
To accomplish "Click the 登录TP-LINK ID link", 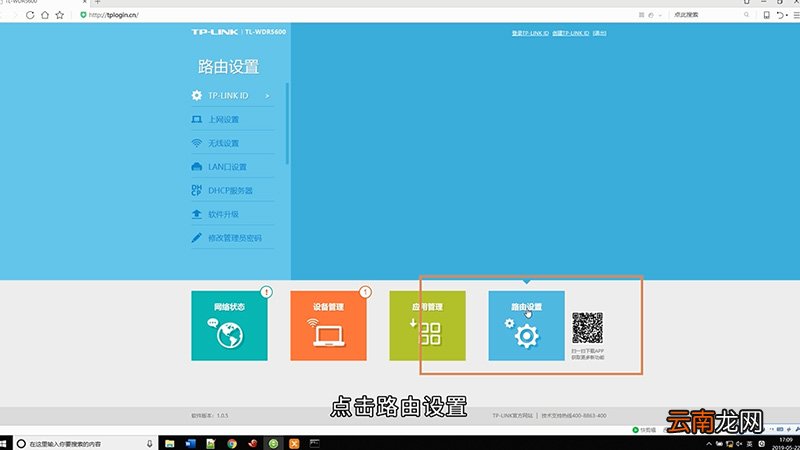I will coord(530,33).
